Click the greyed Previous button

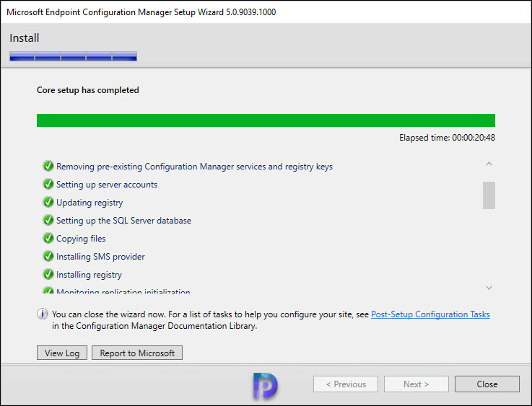pos(346,384)
